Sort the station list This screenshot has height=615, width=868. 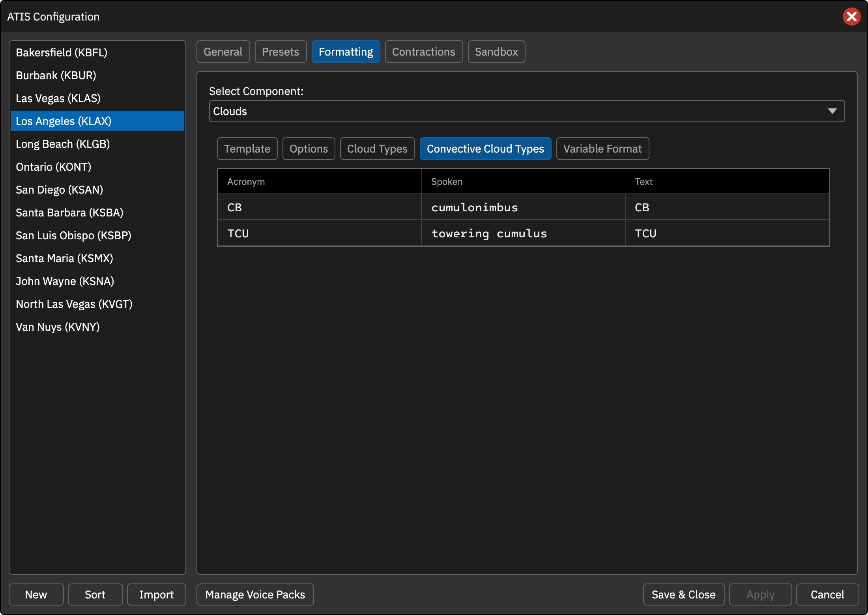click(x=95, y=594)
